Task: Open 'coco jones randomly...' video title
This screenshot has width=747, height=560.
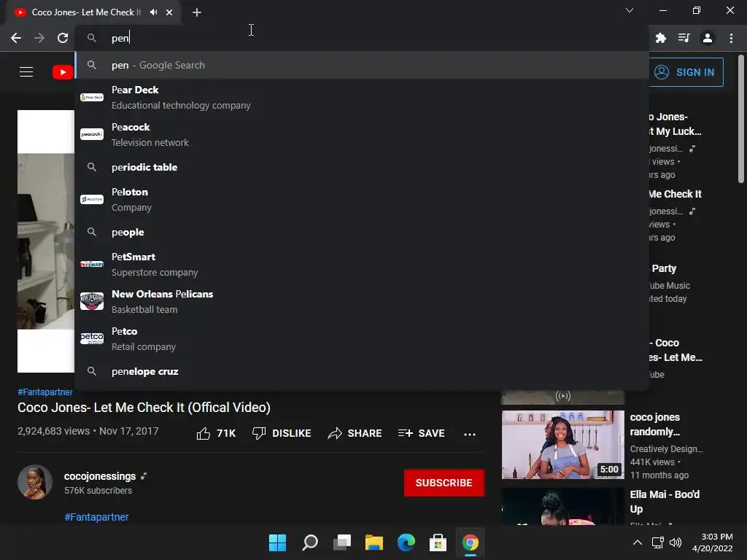Action: point(655,424)
